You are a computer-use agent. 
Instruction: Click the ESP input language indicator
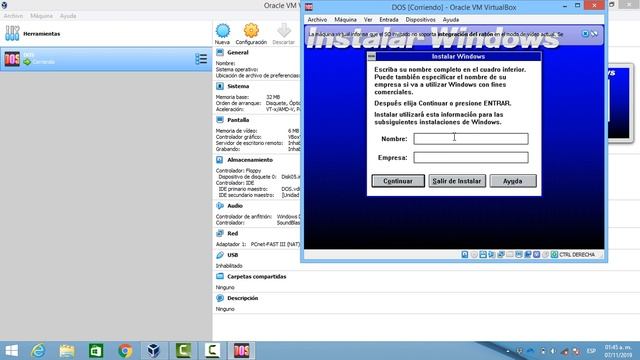pyautogui.click(x=591, y=351)
